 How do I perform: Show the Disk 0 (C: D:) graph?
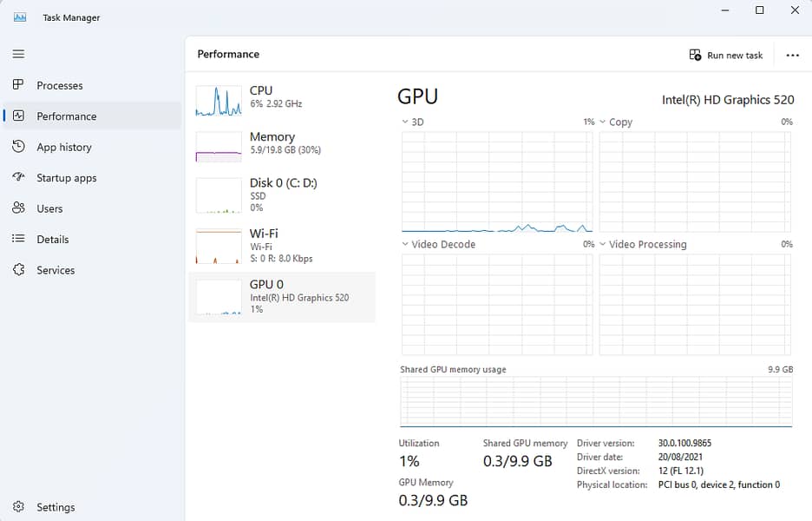tap(219, 195)
